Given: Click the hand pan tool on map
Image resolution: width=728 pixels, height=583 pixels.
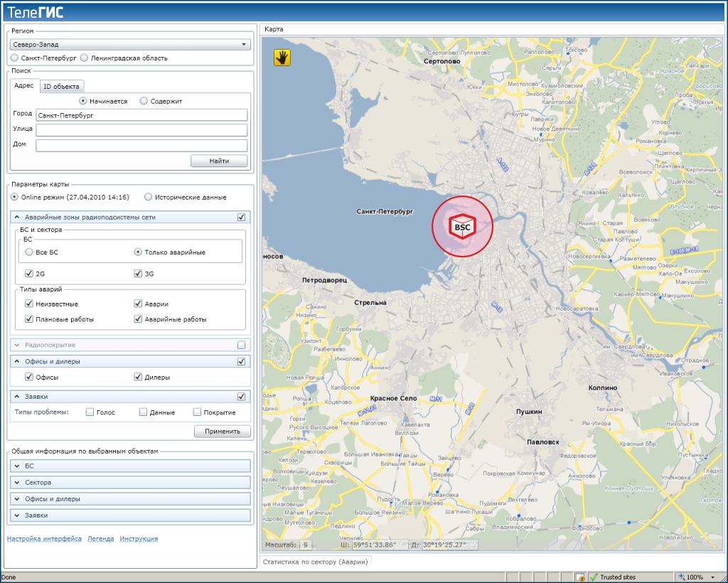Looking at the screenshot, I should point(282,58).
